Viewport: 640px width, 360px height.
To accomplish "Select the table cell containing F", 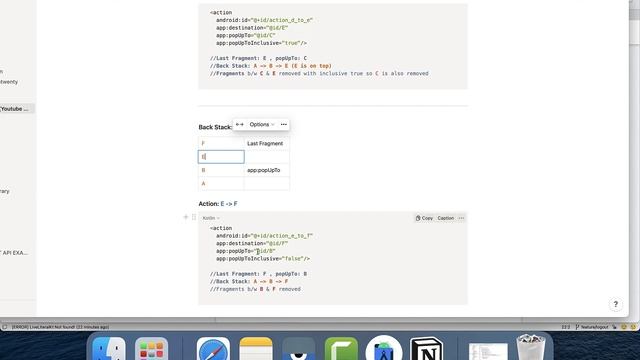I will tap(221, 144).
